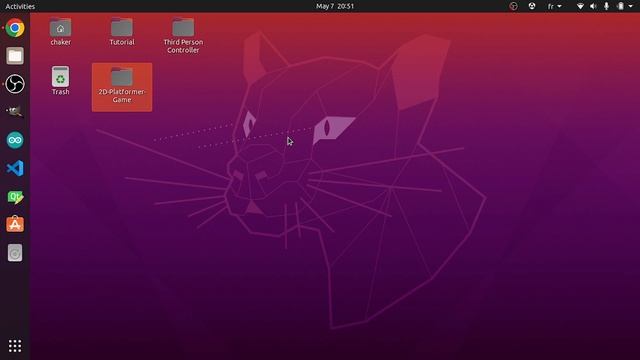Open the Wi-Fi network indicator
Screen dimensions: 640x360
tap(580, 6)
